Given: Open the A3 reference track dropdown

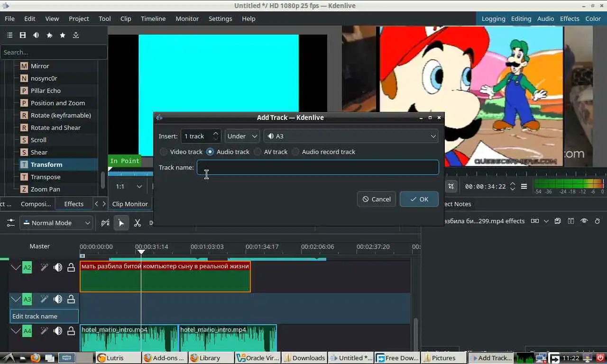Looking at the screenshot, I should [351, 136].
